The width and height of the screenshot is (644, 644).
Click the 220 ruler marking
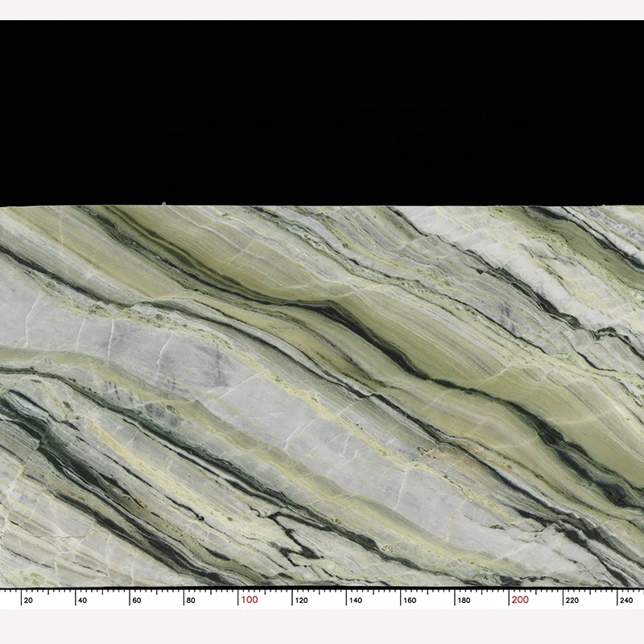pyautogui.click(x=572, y=600)
